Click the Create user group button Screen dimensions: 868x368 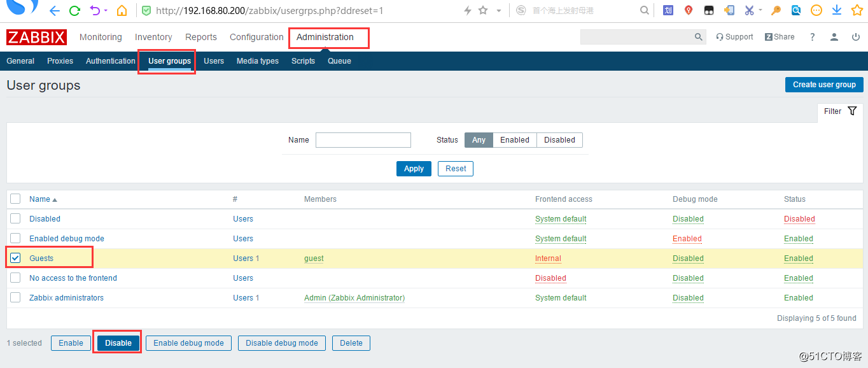pos(824,84)
